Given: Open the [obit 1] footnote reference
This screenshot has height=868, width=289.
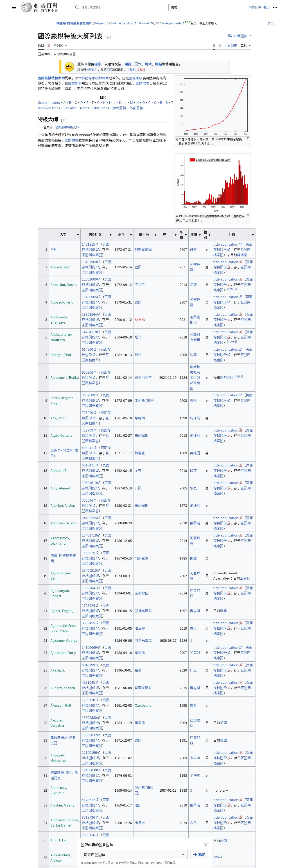Looking at the screenshot, I should [x=238, y=376].
